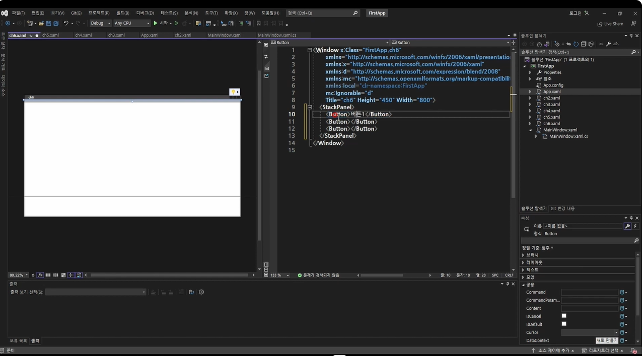Image resolution: width=644 pixels, height=356 pixels.
Task: Click the events lightning bolt icon in Properties
Action: point(635,226)
